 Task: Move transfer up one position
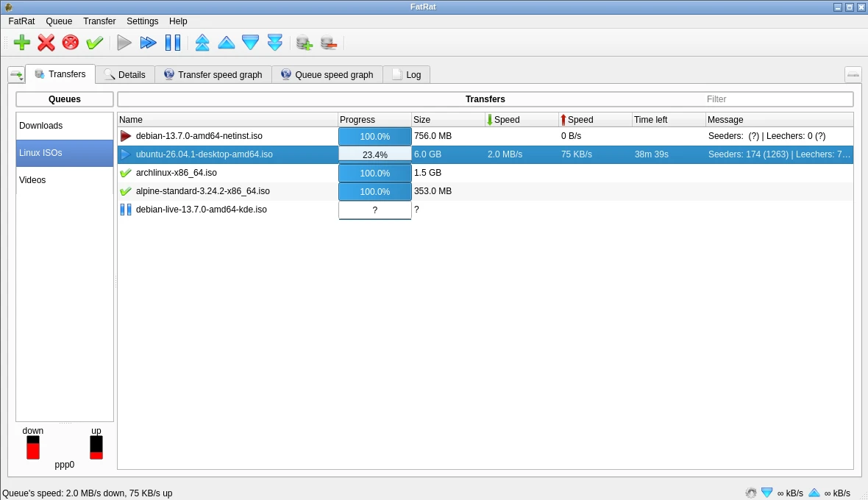[227, 43]
